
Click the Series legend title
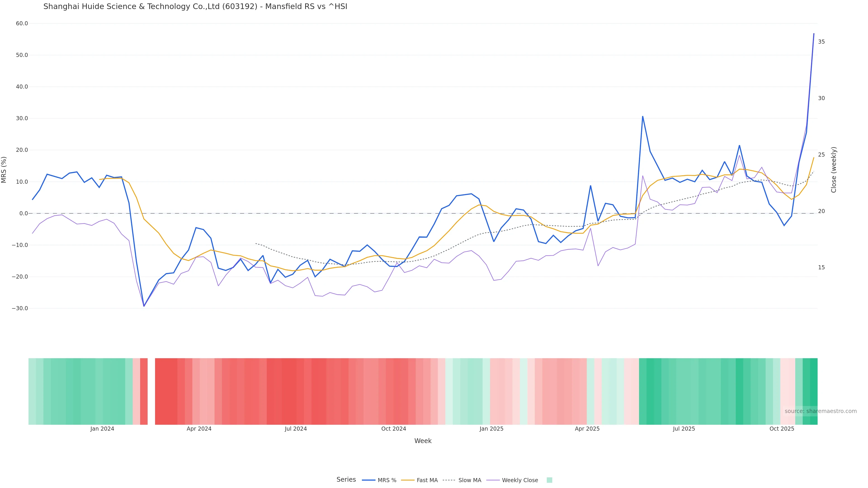pyautogui.click(x=346, y=480)
